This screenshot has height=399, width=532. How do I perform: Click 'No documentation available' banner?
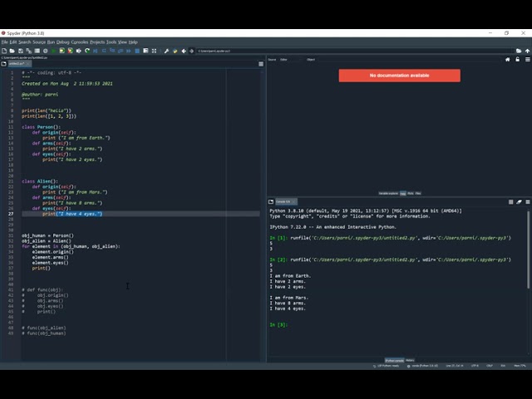pos(400,76)
